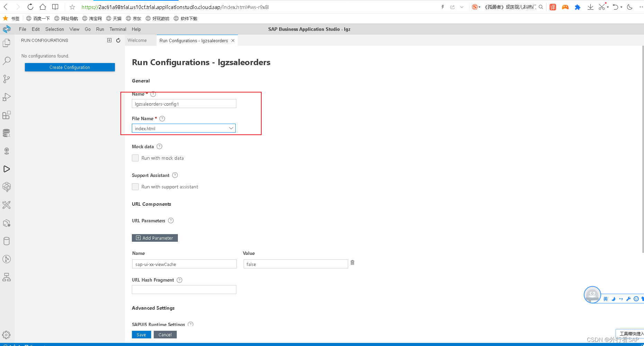Bookmark this page with the star icon
644x346 pixels.
tap(72, 7)
